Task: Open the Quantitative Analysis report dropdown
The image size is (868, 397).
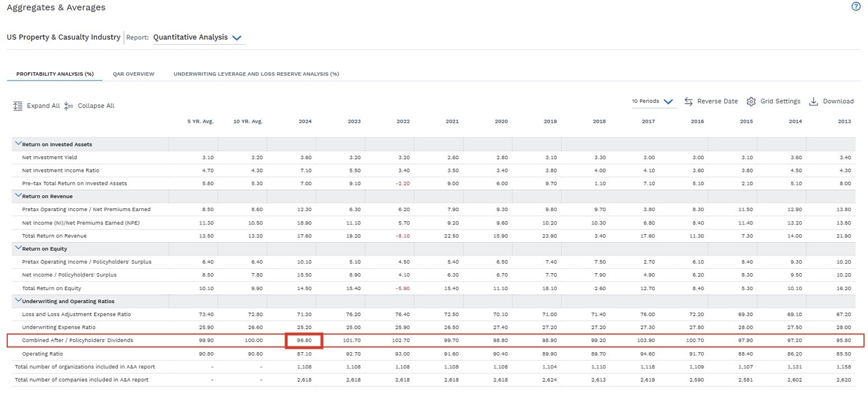Action: [x=199, y=38]
